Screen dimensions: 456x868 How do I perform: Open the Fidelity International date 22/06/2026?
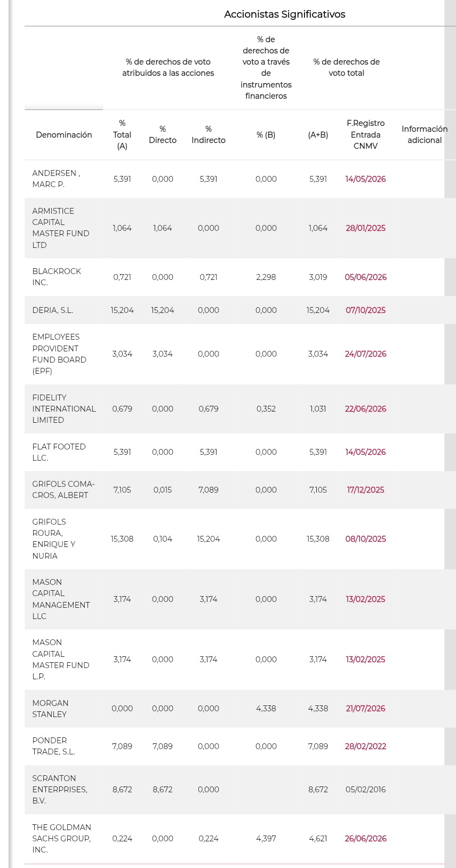[365, 409]
